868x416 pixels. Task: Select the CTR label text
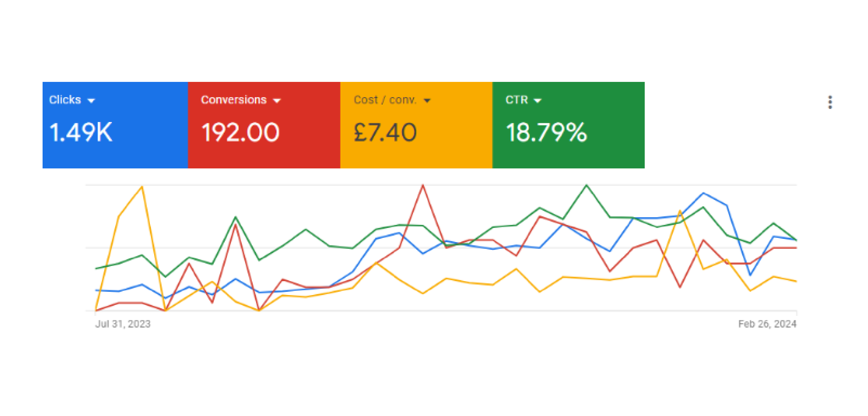(x=516, y=100)
